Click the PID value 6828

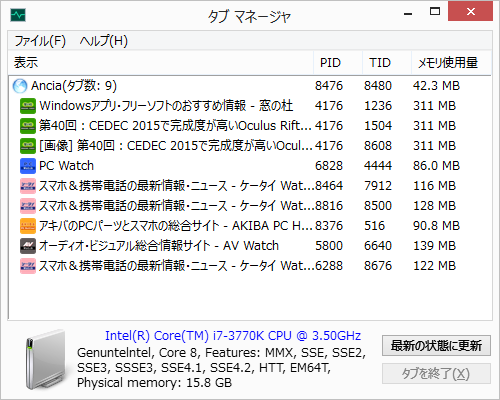(329, 166)
